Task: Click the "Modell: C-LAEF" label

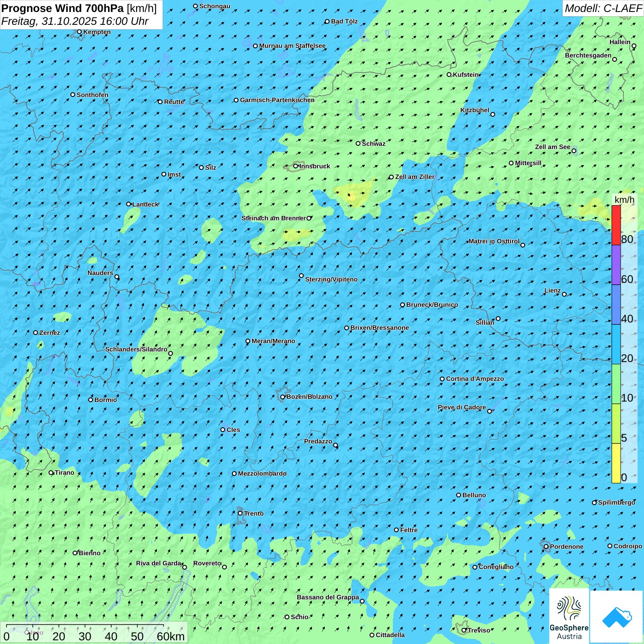Action: pyautogui.click(x=603, y=8)
